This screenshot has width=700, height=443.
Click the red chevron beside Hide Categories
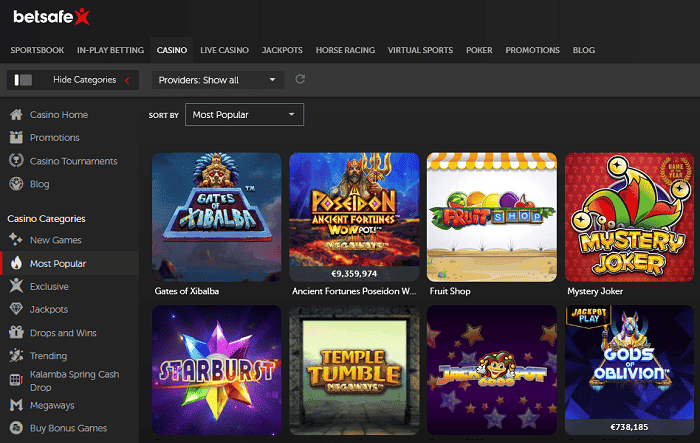128,80
